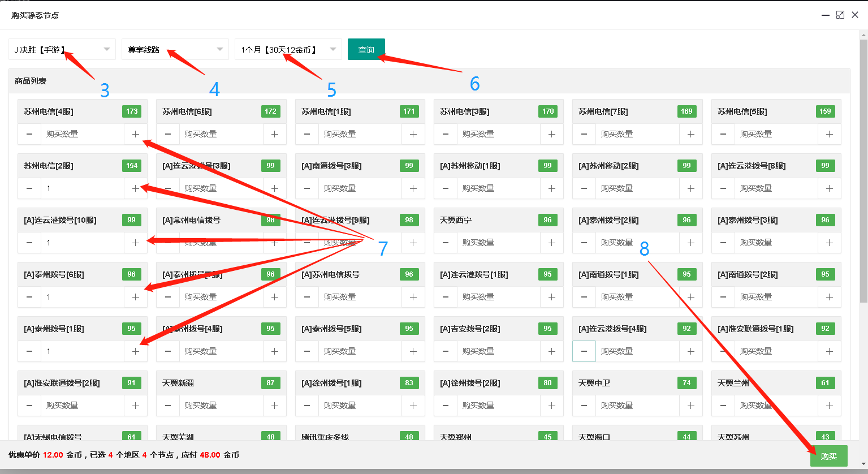Open the J 决胜【手游】 game dropdown
This screenshot has width=868, height=474.
click(x=62, y=50)
